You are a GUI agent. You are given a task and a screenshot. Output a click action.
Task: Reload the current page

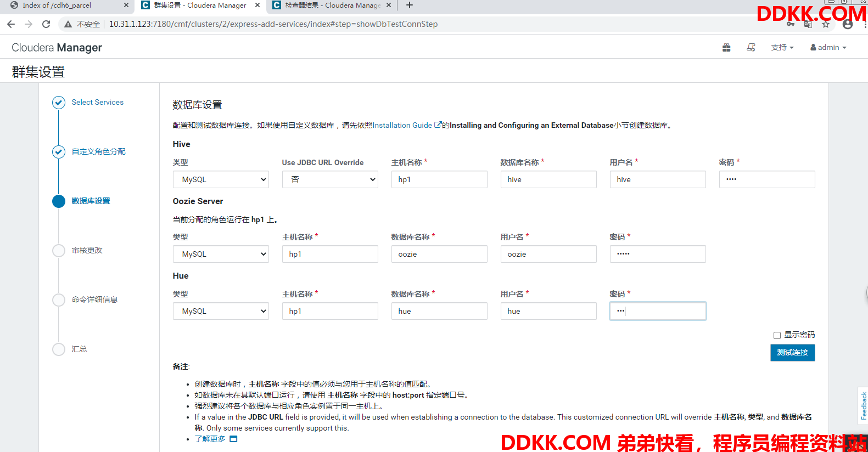click(x=46, y=24)
